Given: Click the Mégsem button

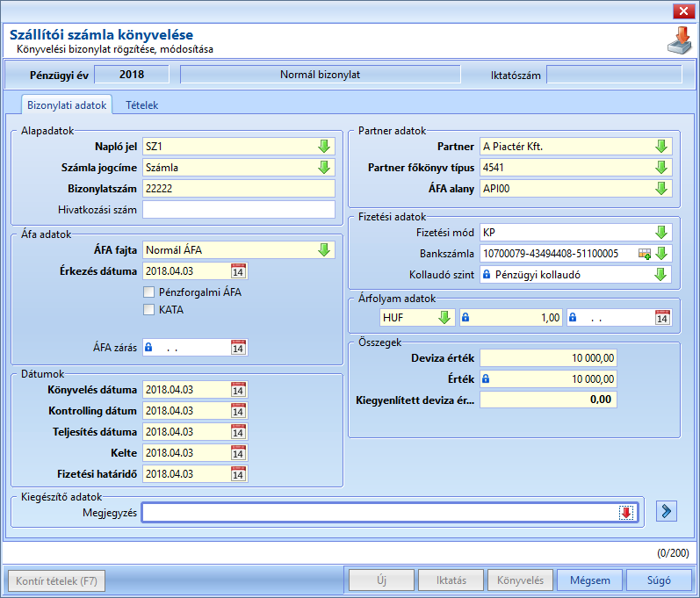Looking at the screenshot, I should point(589,580).
